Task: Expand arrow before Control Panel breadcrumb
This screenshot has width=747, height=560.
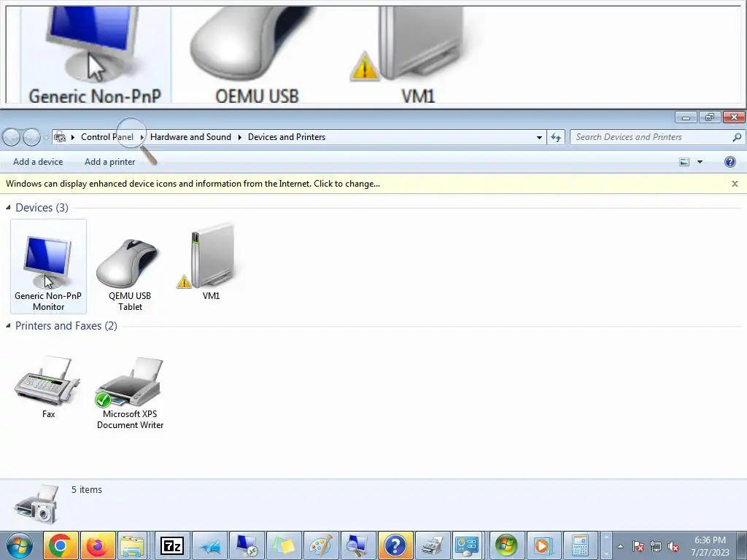Action: 73,137
